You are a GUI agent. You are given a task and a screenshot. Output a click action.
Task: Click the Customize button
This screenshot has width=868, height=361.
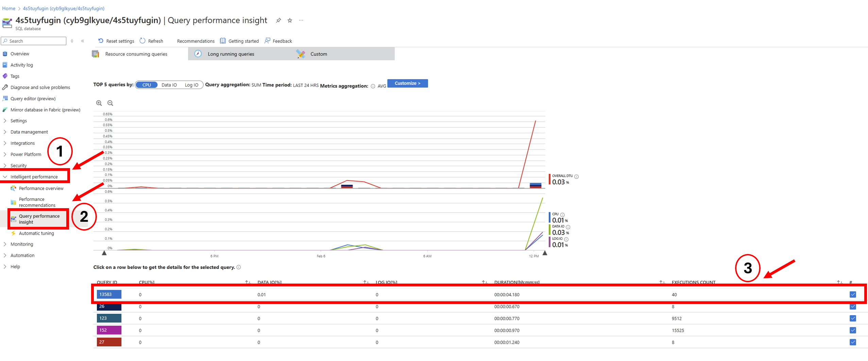coord(407,83)
